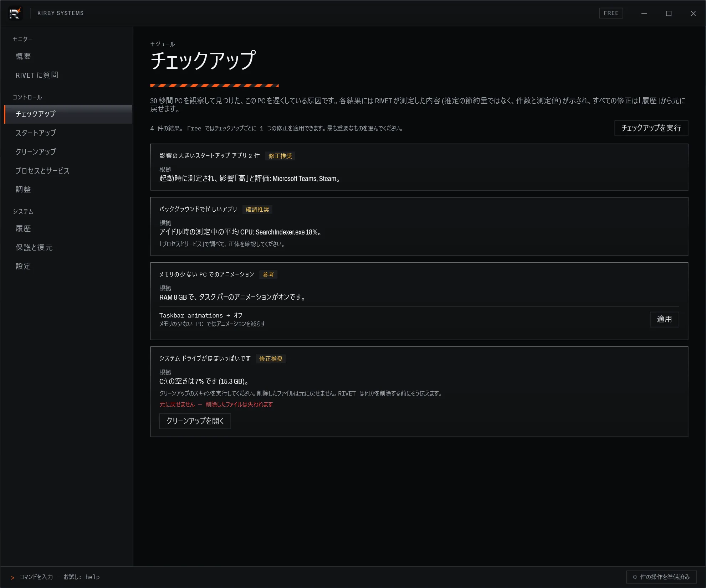Click the SearchIndexer.exe 18% evidence line
This screenshot has width=706, height=588.
pos(241,232)
